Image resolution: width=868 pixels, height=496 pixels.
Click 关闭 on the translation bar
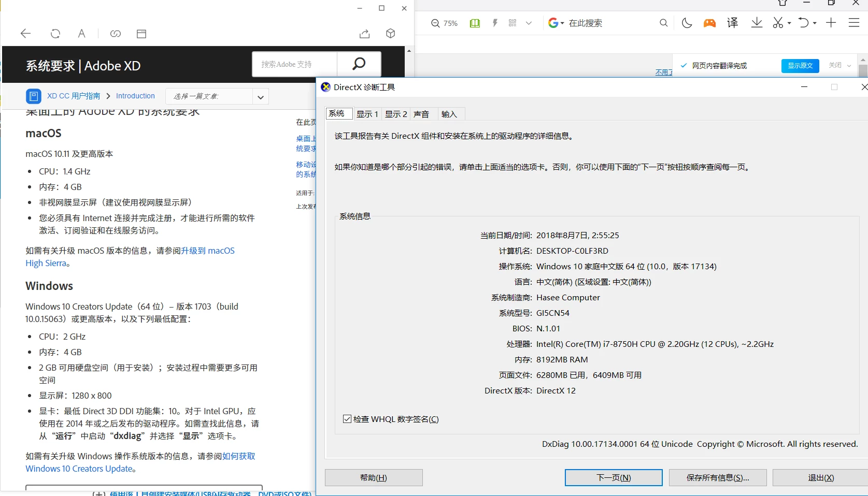835,65
